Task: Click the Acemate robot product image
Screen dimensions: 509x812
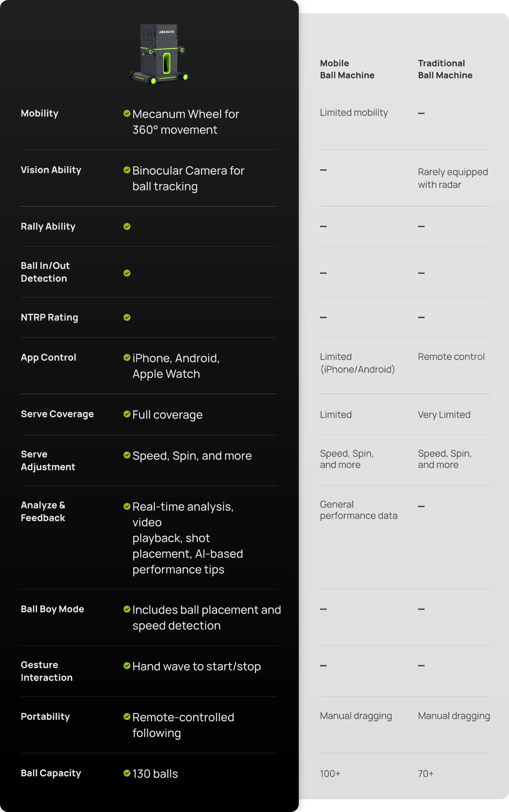Action: [159, 54]
